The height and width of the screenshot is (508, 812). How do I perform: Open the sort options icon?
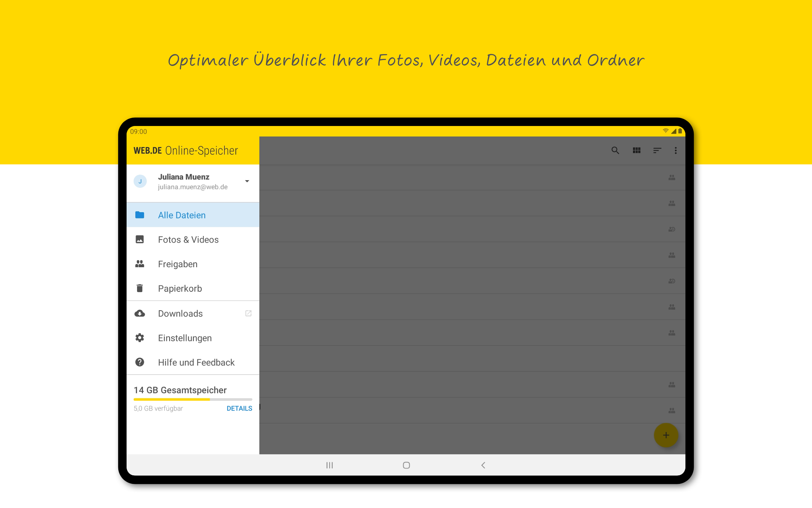coord(657,150)
